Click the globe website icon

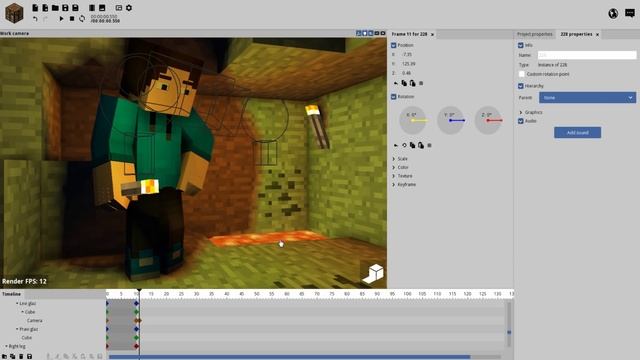(613, 13)
